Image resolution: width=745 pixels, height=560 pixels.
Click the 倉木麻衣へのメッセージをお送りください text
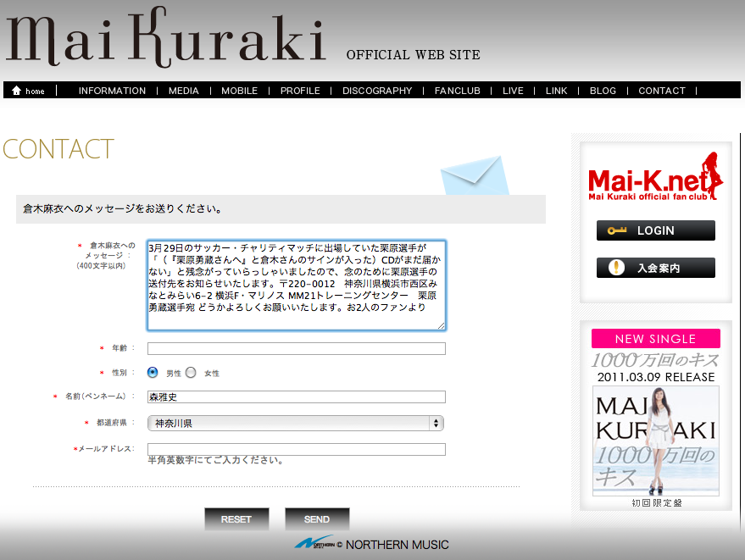click(x=123, y=208)
